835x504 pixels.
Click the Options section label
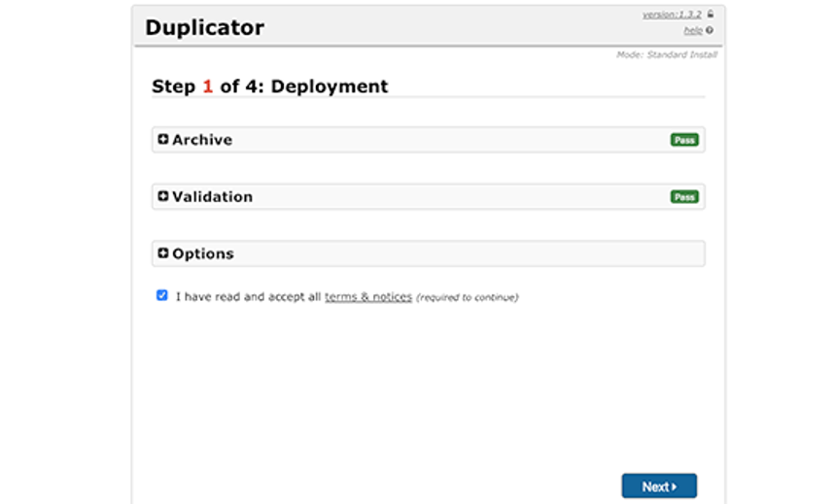pos(203,253)
